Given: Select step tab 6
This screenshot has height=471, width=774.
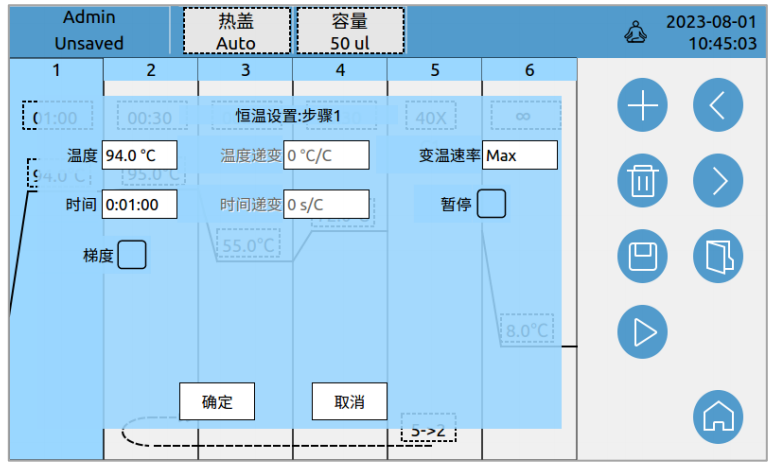Looking at the screenshot, I should click(529, 70).
